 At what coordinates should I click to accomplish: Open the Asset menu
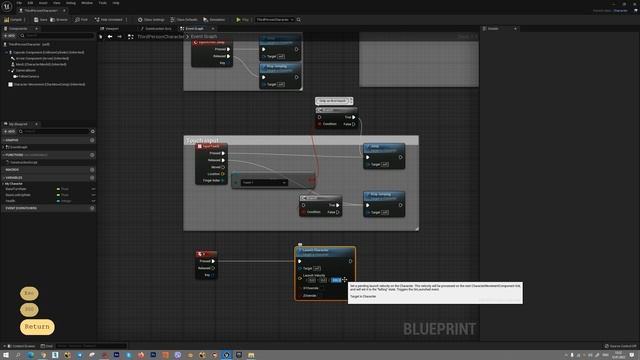tap(43, 3)
